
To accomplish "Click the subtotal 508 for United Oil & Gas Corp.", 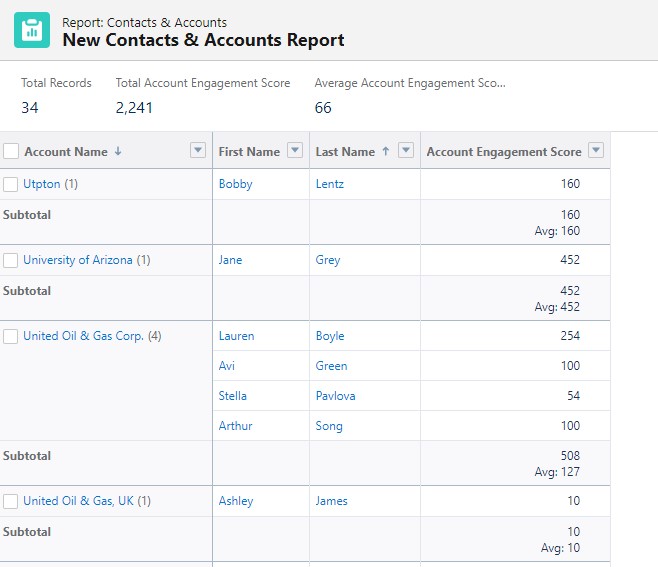I will pos(570,456).
